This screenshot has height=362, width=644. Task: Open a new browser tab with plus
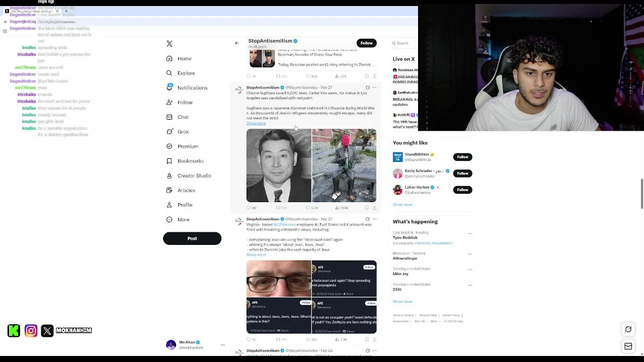coord(66,11)
